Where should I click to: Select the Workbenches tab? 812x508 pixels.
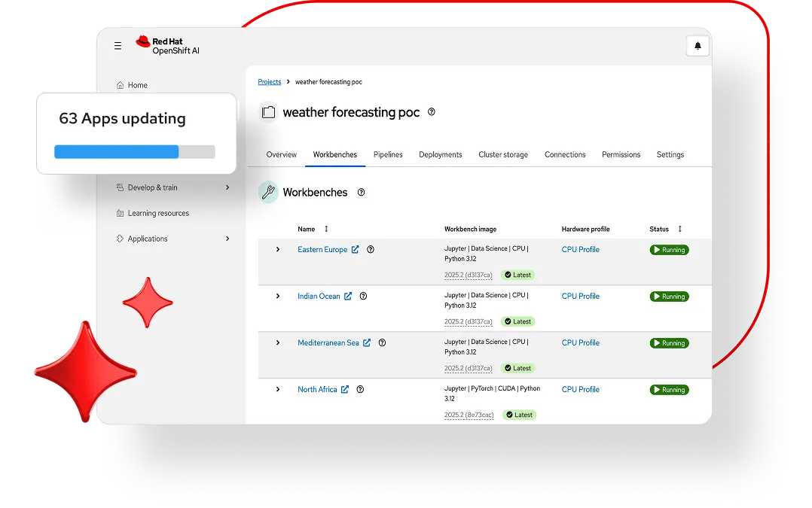point(335,155)
